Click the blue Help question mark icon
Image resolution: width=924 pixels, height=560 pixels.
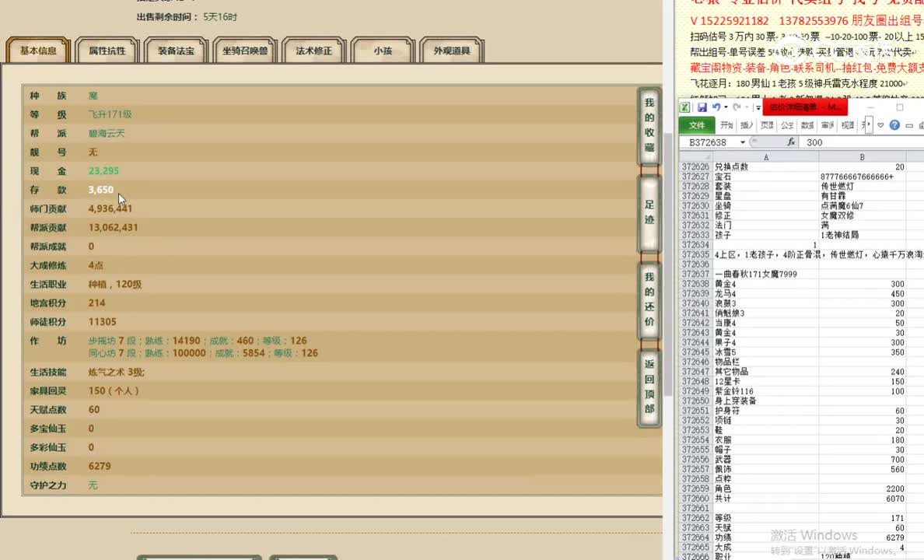point(894,125)
